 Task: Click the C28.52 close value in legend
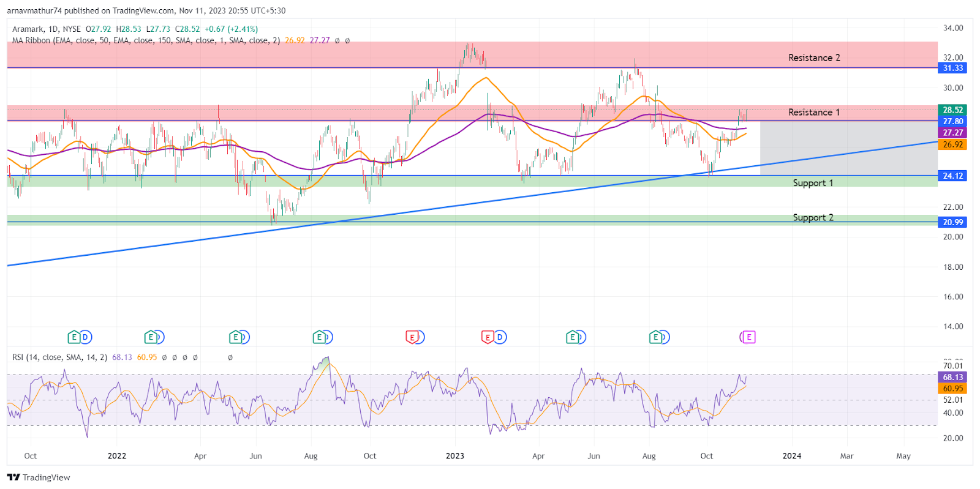click(x=187, y=29)
